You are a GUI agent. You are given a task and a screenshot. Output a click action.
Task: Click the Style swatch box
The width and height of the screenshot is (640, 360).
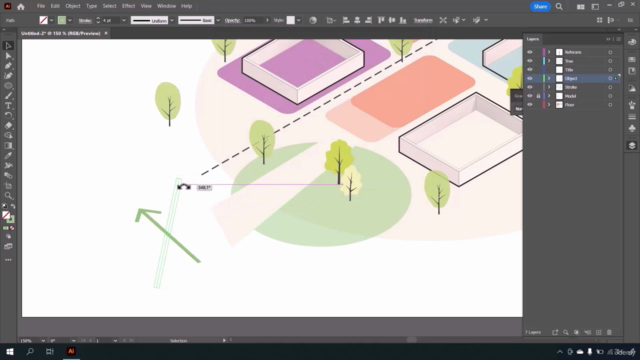(x=291, y=20)
